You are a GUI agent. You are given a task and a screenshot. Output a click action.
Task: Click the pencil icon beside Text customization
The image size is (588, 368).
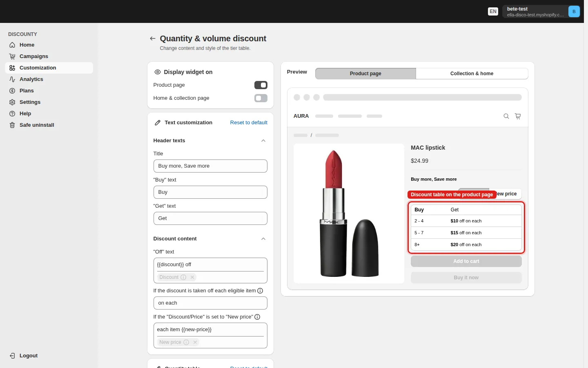(x=158, y=123)
